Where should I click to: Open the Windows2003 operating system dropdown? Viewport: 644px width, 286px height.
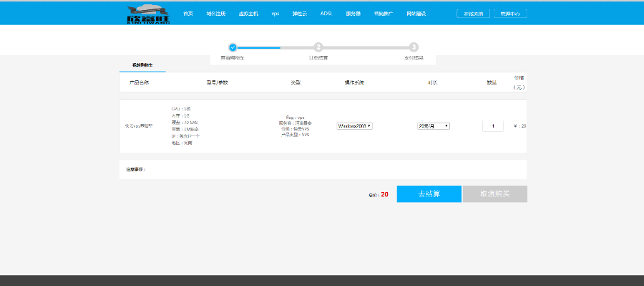pos(354,126)
